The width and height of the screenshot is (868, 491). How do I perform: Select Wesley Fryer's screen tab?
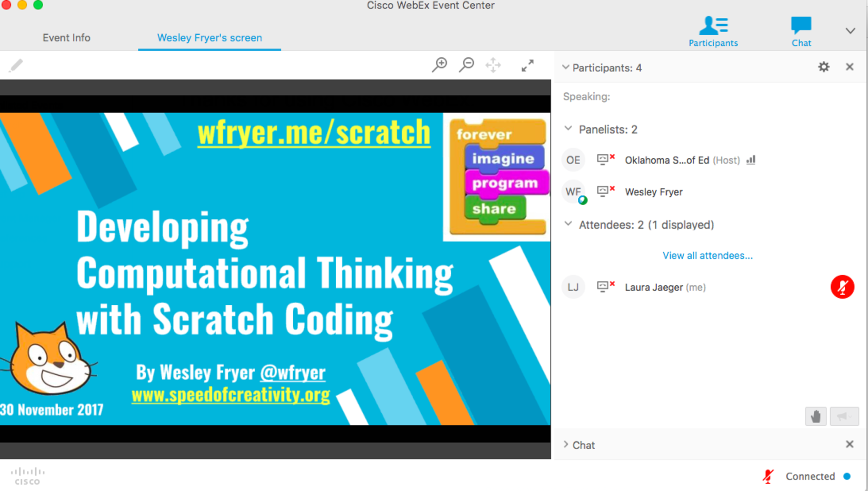pyautogui.click(x=209, y=38)
